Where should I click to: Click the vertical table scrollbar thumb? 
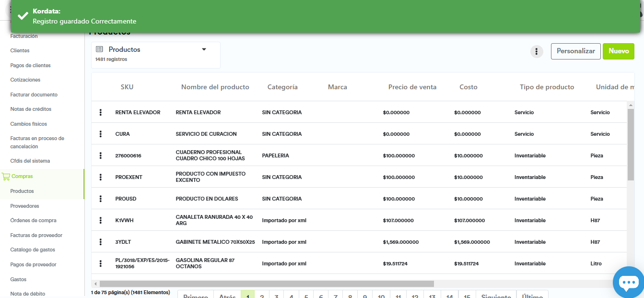coord(631,144)
